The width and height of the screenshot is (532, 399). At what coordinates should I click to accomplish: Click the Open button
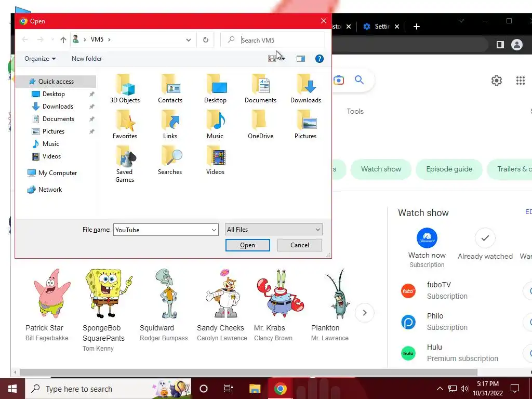click(x=248, y=245)
